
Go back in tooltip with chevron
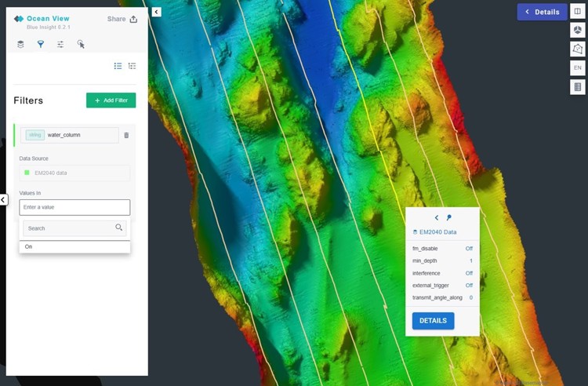[x=437, y=218]
